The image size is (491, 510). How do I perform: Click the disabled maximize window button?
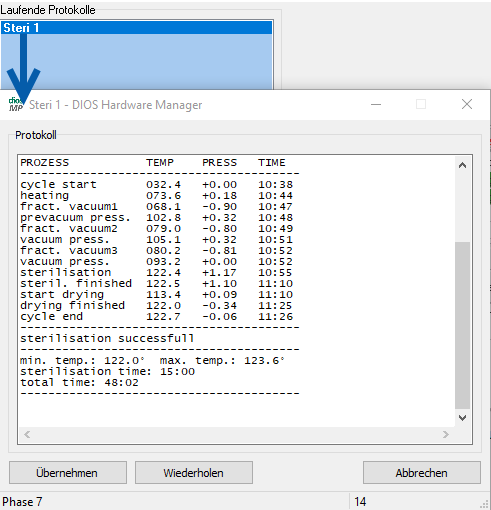pyautogui.click(x=421, y=104)
